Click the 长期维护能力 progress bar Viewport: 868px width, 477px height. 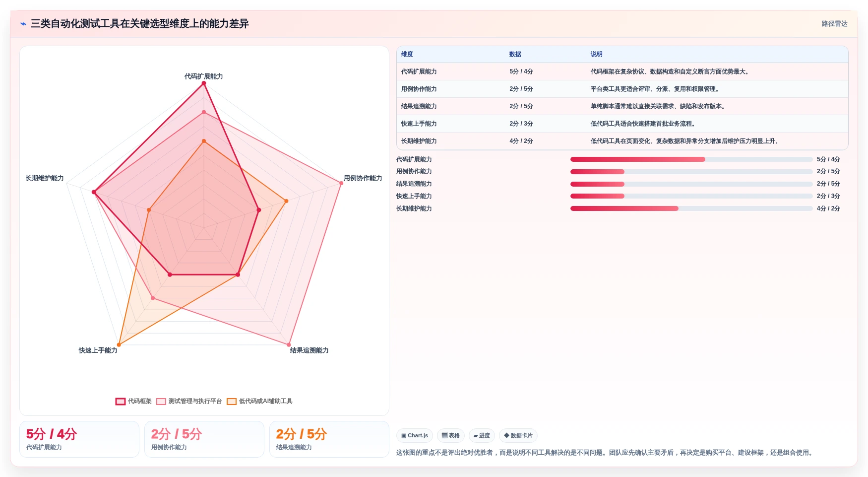(x=691, y=208)
